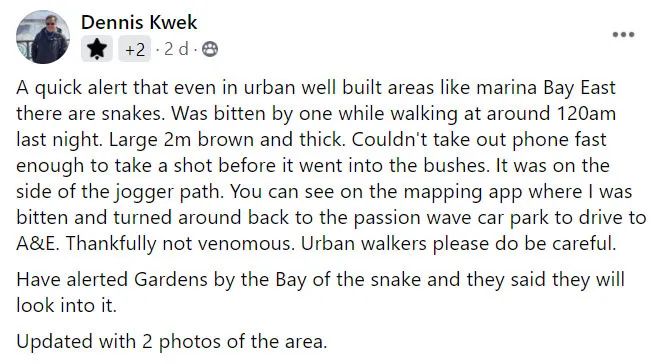Click the first paragraph about the snake bite
This screenshot has height=364, width=666.
tap(331, 166)
